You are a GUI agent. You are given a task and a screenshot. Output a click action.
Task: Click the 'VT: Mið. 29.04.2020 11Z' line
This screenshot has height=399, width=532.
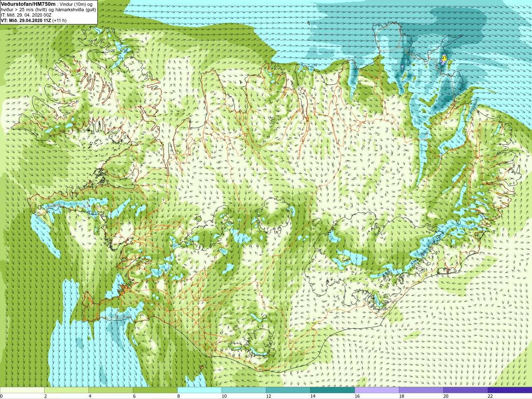[26, 20]
